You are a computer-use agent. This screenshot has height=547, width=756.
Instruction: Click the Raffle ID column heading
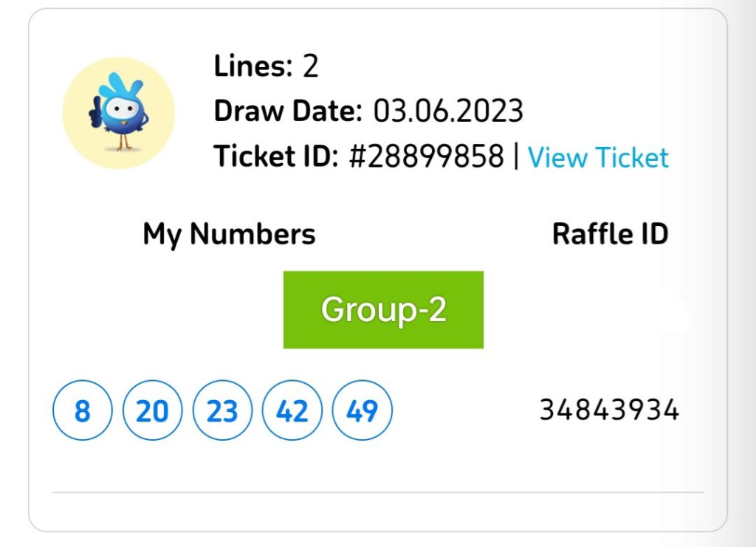pyautogui.click(x=610, y=235)
